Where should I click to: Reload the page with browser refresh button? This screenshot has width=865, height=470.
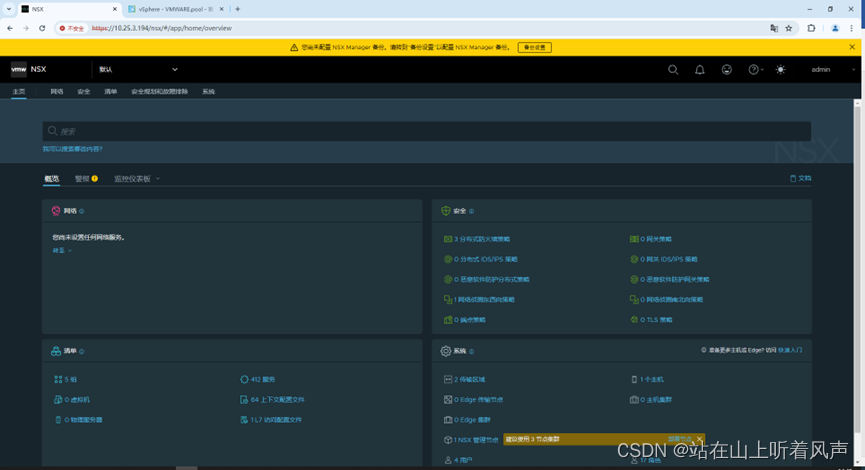pos(42,28)
